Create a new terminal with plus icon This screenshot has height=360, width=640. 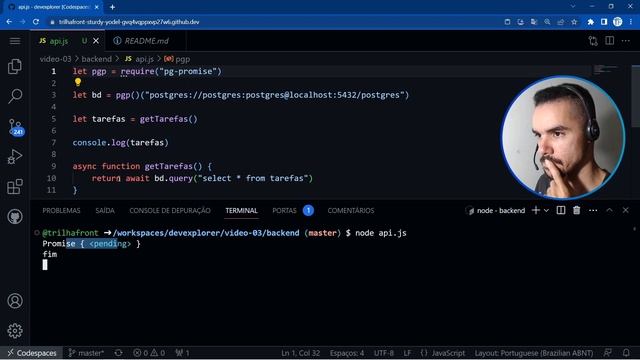pos(536,210)
